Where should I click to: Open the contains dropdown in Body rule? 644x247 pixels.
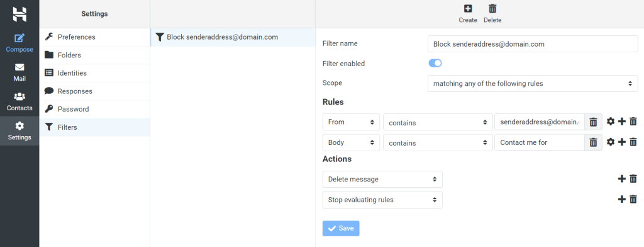[438, 142]
